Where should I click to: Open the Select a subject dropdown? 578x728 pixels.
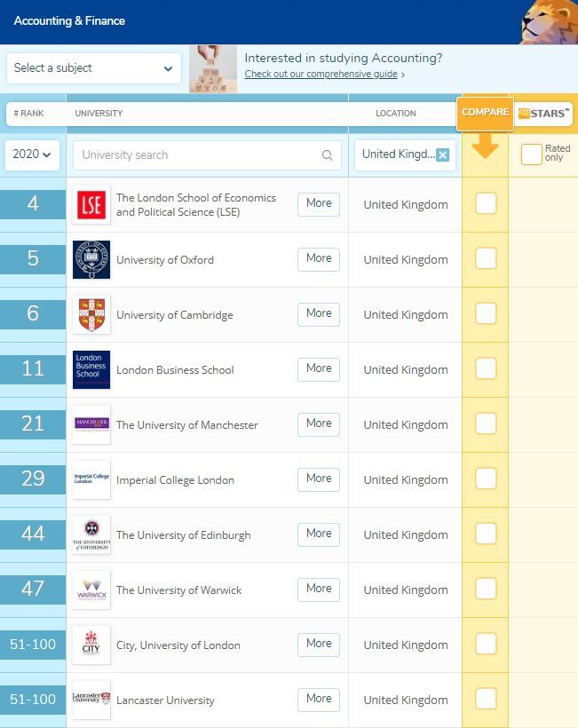click(x=94, y=68)
